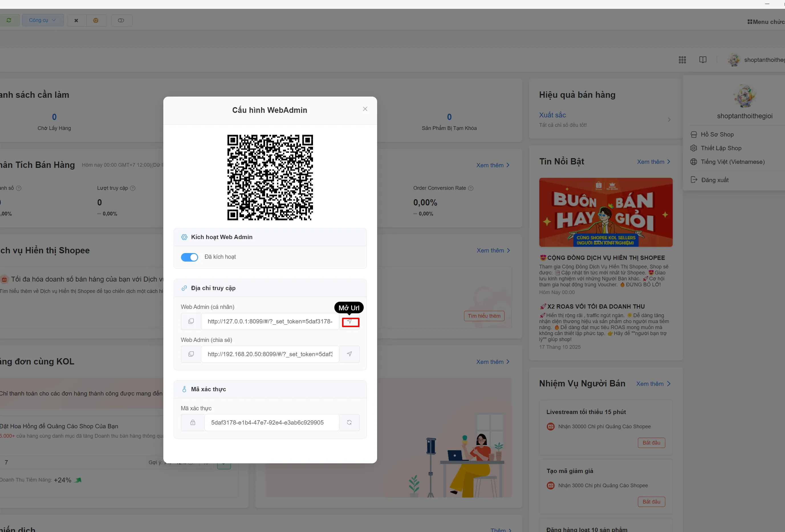Click Xem thêm in Dịch vụ Hiển thị Shopee

tap(493, 250)
